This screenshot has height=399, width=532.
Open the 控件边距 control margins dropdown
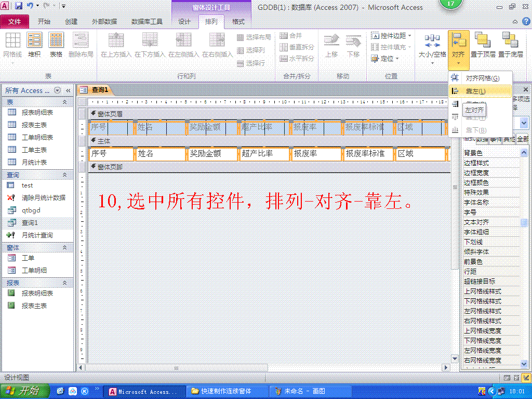[x=391, y=36]
